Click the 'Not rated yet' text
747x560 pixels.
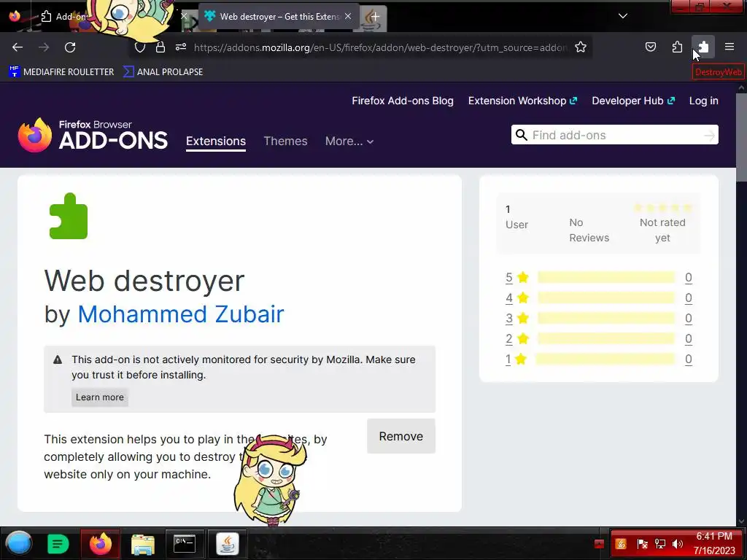(662, 230)
